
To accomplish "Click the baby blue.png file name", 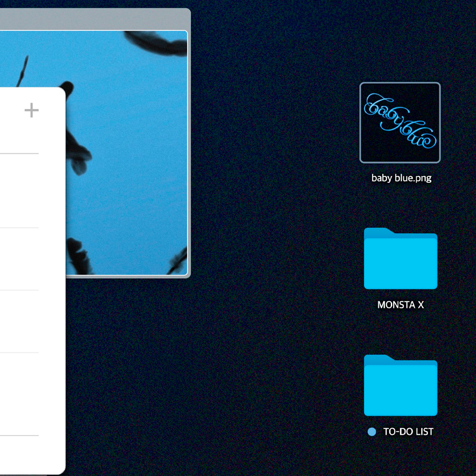I will (x=401, y=178).
